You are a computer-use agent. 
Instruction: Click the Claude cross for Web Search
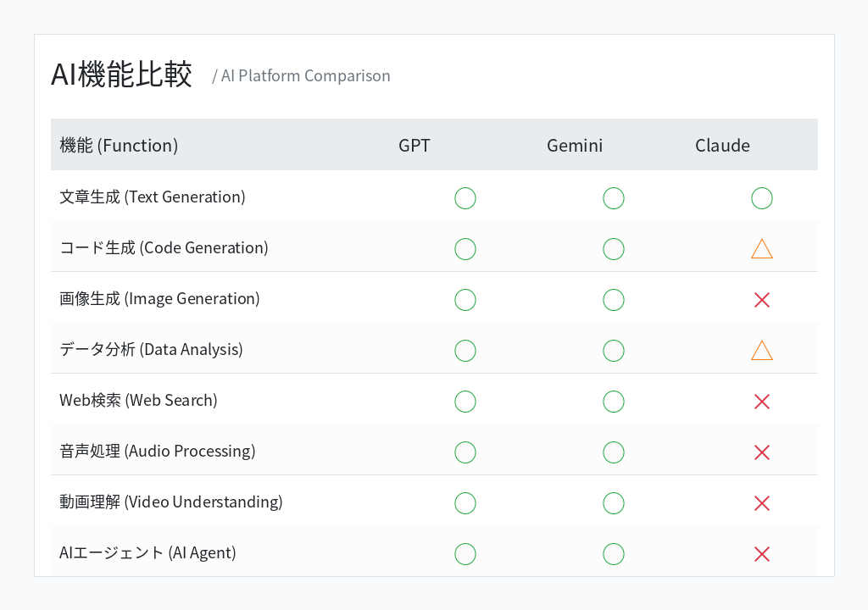tap(762, 402)
